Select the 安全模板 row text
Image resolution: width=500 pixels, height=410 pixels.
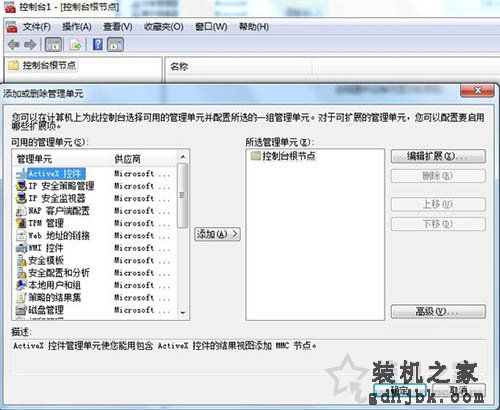[46, 260]
